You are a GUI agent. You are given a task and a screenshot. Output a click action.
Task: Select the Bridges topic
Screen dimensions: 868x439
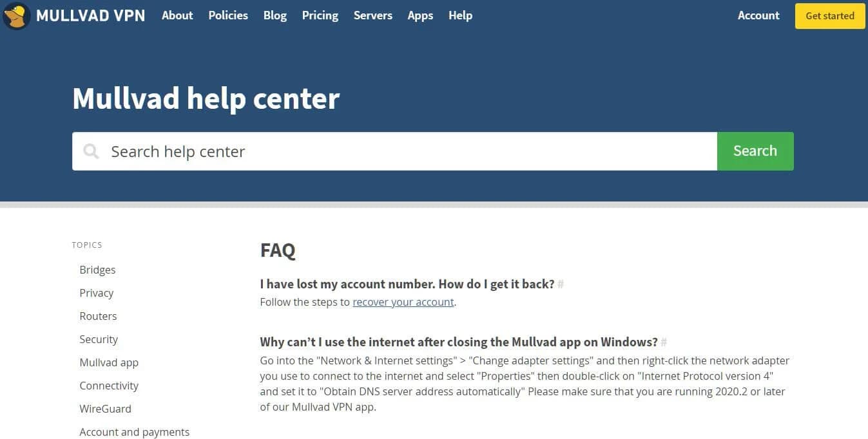tap(97, 270)
